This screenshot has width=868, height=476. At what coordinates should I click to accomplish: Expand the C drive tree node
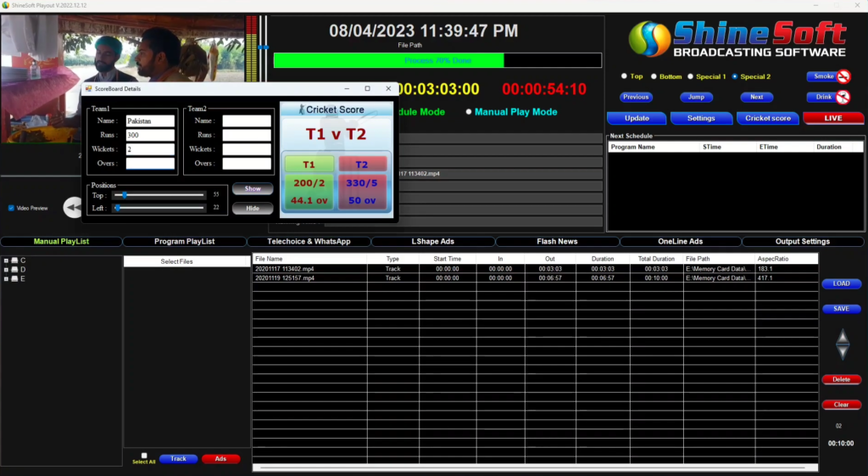tap(6, 260)
